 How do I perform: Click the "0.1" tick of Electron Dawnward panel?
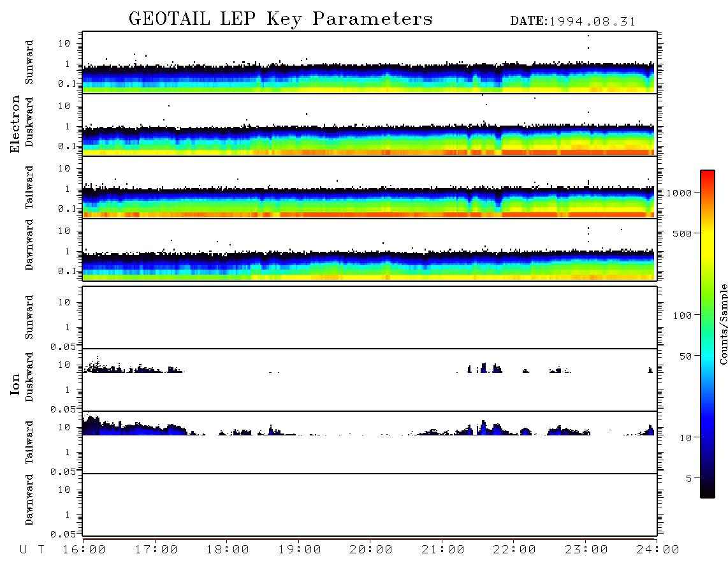[67, 271]
